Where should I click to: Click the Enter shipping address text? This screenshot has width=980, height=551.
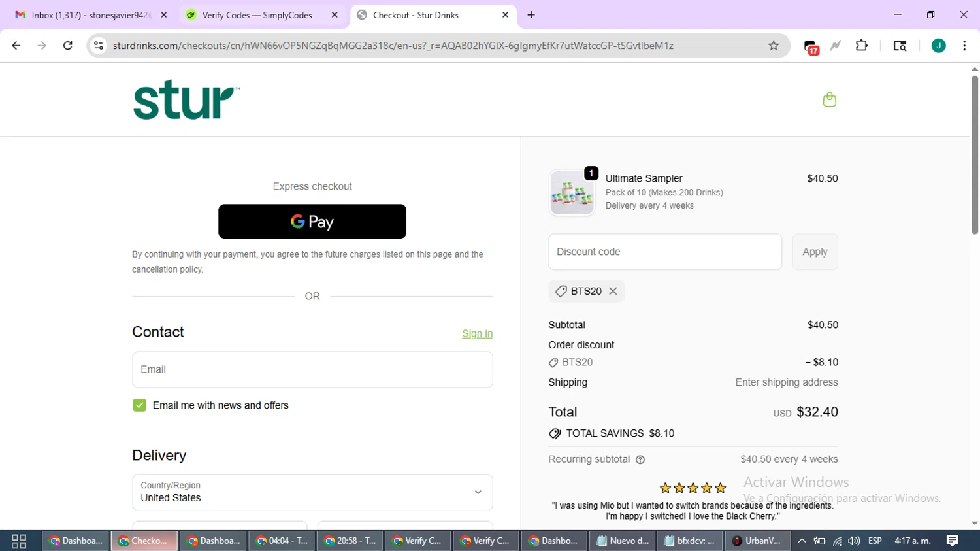tap(787, 382)
